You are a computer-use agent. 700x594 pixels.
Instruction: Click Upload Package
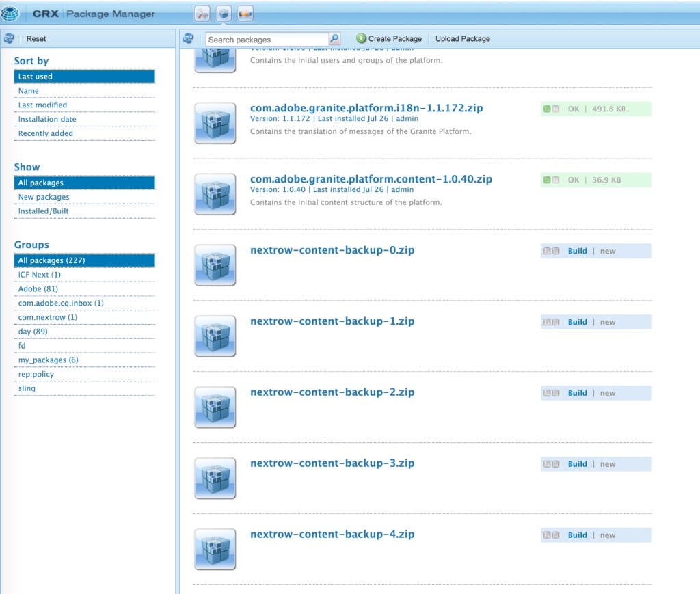coord(463,39)
